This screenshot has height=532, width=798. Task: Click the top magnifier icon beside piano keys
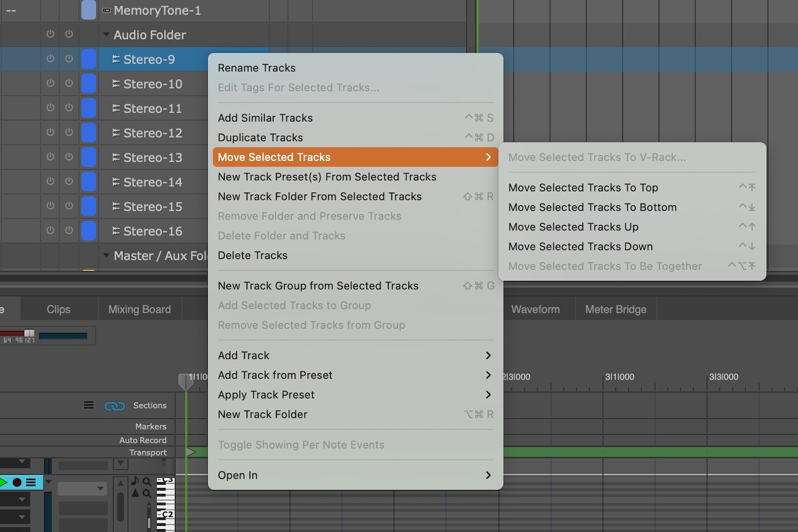(x=147, y=481)
